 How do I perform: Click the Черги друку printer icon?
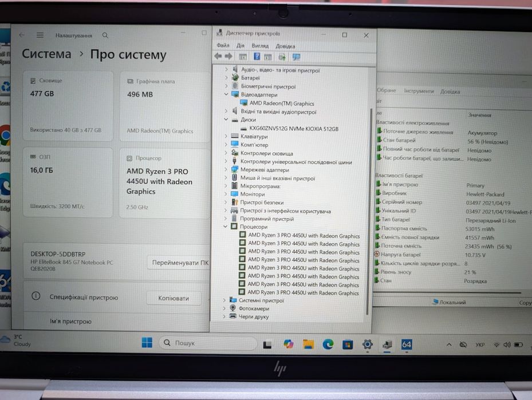pos(232,316)
